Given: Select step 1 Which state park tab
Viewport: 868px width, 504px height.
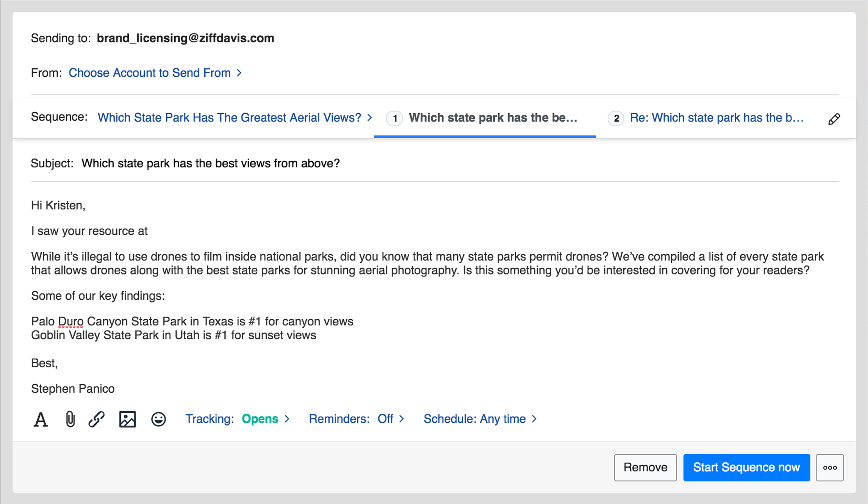Looking at the screenshot, I should (x=493, y=118).
